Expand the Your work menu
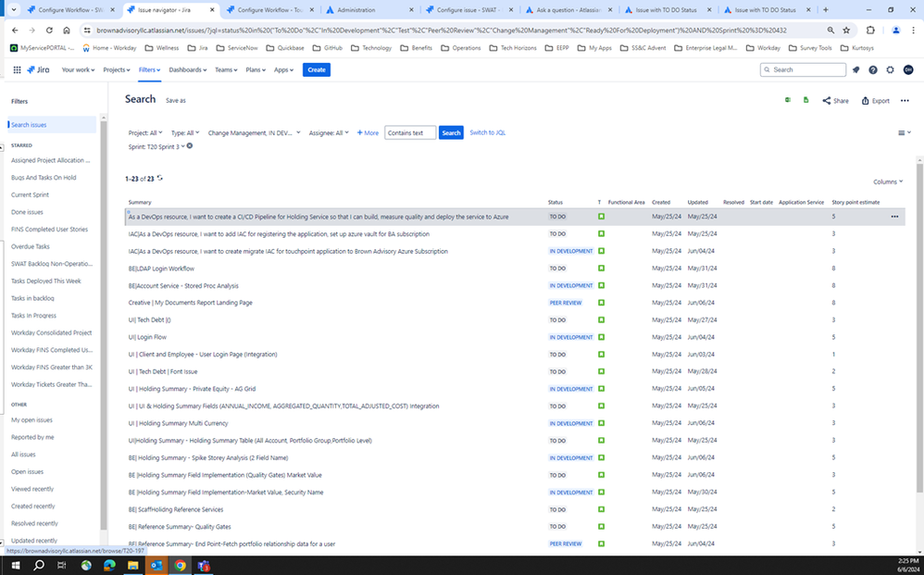Viewport: 924px width, 575px height. pos(78,69)
